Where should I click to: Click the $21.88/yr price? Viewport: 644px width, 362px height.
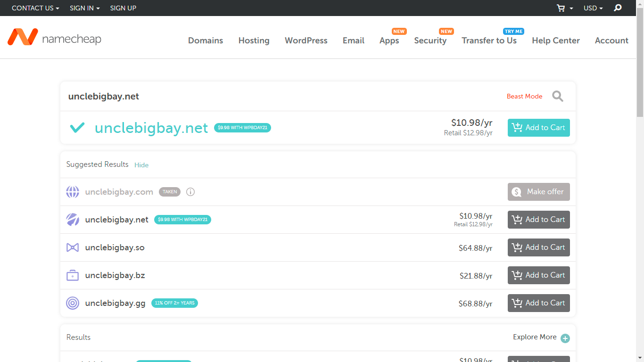coord(476,276)
